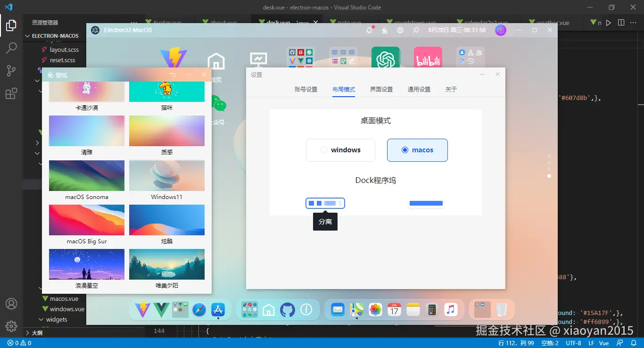Click the notification bell in the app titlebar
Viewport: 644px width, 348px height.
(x=369, y=30)
